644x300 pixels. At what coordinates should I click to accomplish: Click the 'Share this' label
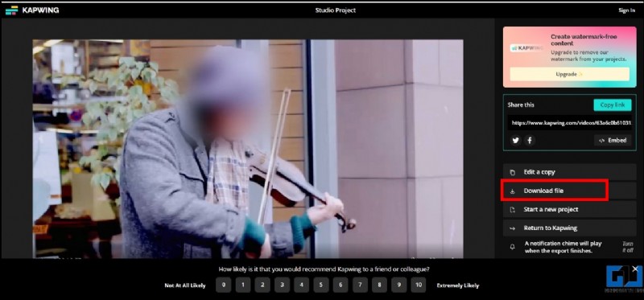(x=521, y=105)
